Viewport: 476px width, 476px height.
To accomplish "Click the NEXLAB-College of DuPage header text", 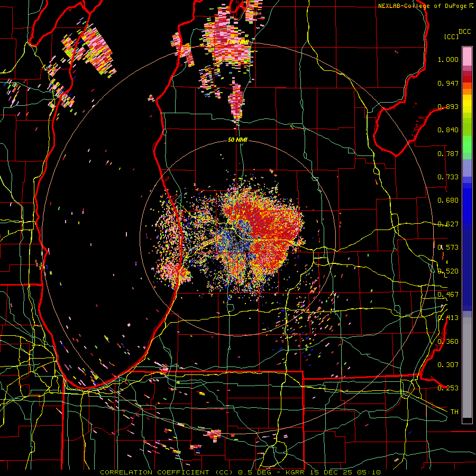I will (x=422, y=6).
